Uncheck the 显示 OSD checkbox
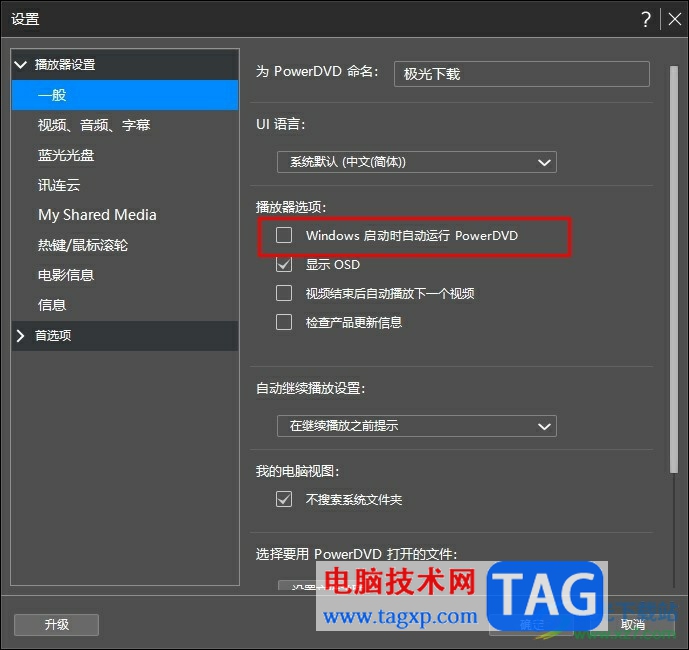The image size is (689, 650). (x=284, y=265)
